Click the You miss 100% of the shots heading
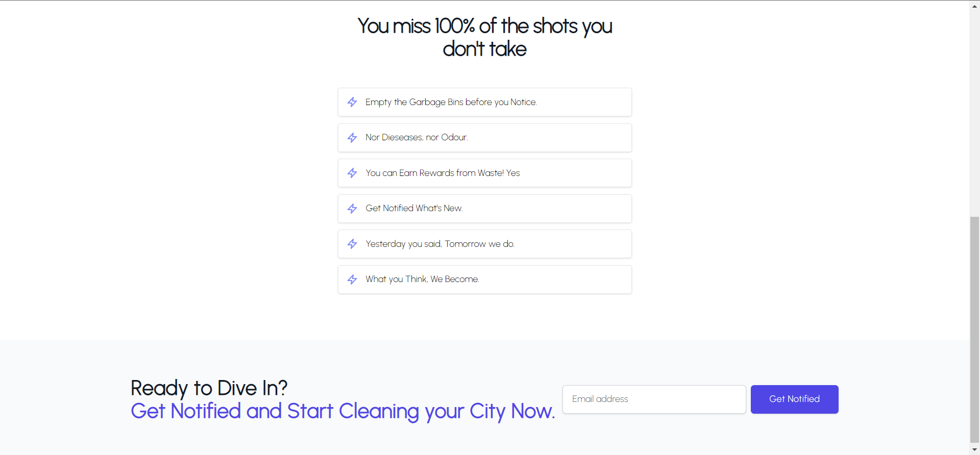Viewport: 980px width, 455px height. [484, 37]
